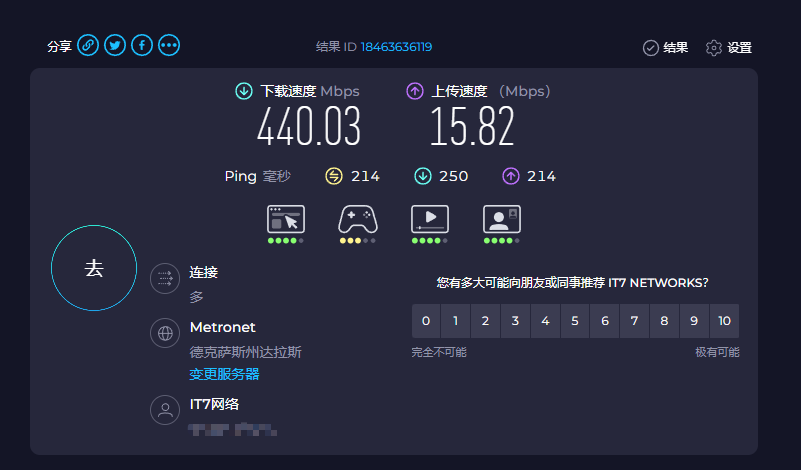
Task: Click the gaming controller icon
Action: 357,219
